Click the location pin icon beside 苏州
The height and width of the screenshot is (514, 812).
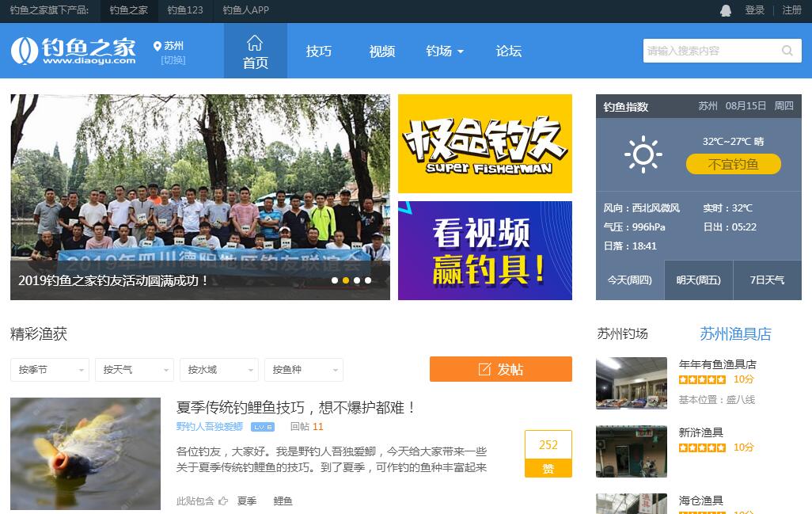coord(157,46)
